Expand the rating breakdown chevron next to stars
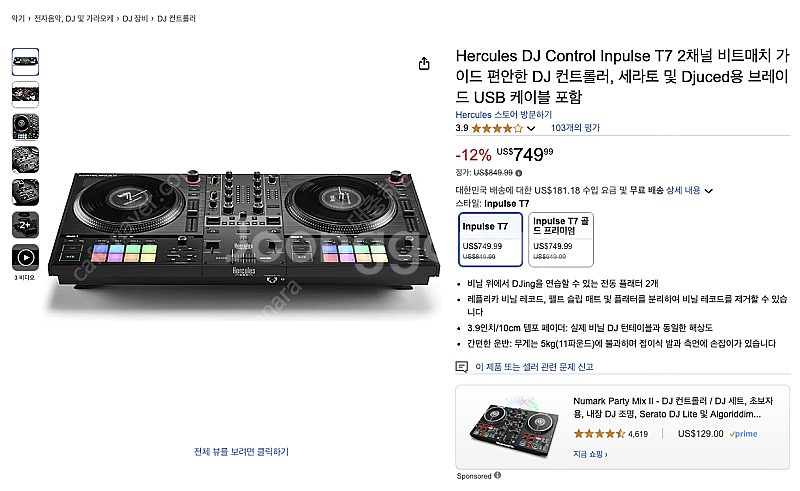Screen dimensions: 800x491 tap(531, 129)
